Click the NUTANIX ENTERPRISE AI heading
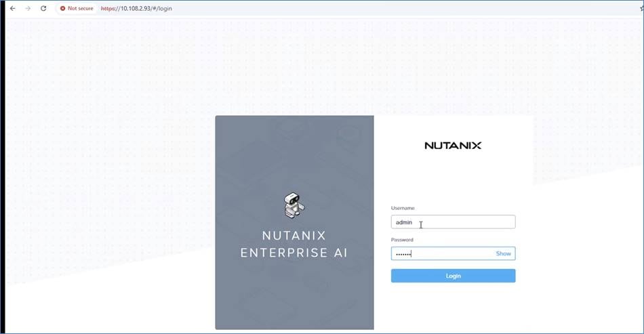The image size is (644, 334). coord(294,244)
